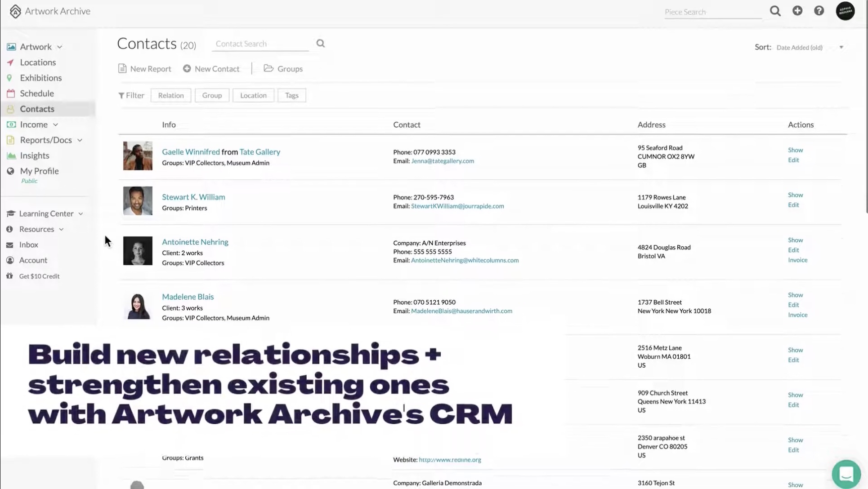Viewport: 868px width, 489px height.
Task: Open the user profile avatar
Action: (845, 11)
